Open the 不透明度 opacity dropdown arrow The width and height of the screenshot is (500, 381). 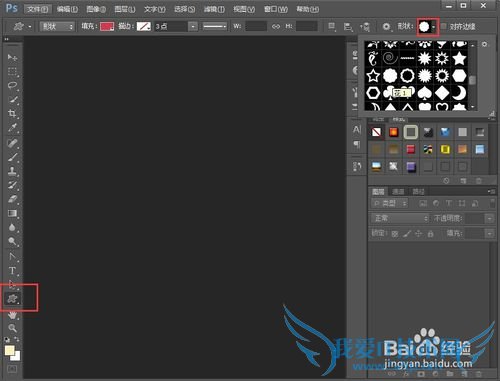(x=489, y=219)
